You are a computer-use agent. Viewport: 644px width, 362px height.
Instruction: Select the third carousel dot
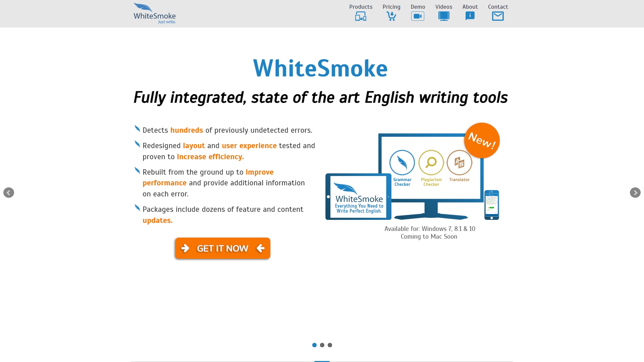click(x=330, y=345)
